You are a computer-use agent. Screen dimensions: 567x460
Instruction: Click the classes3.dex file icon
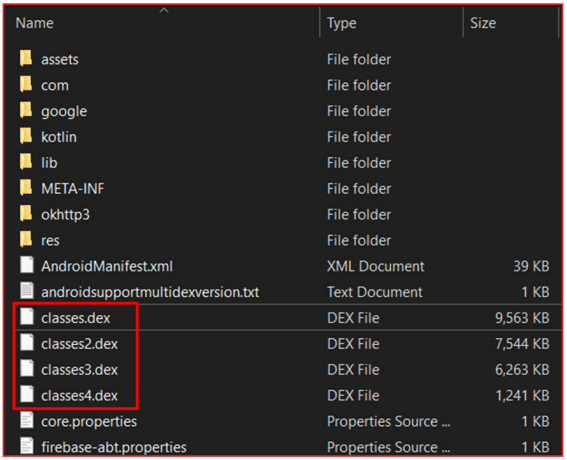click(x=27, y=369)
